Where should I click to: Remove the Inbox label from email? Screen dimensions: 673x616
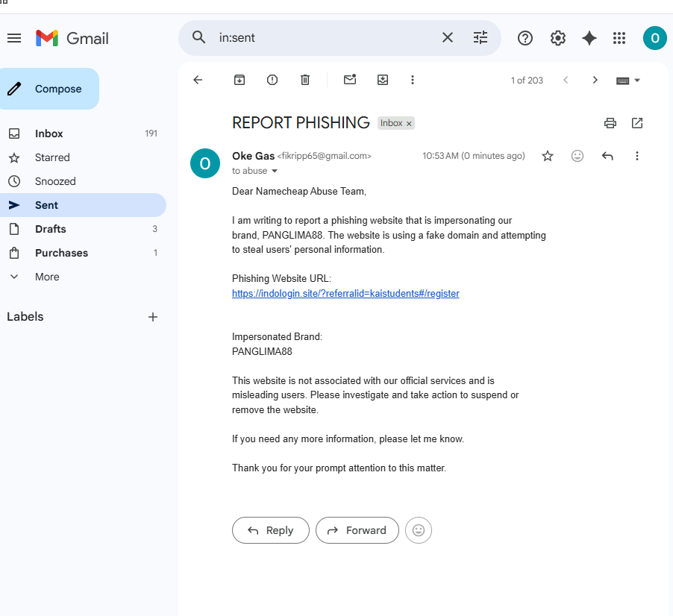[x=409, y=124]
